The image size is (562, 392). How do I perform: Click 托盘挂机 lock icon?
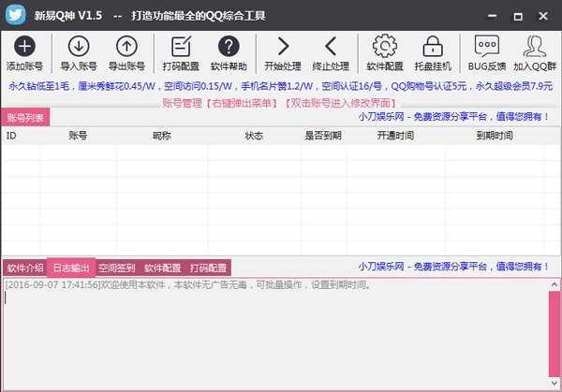point(433,46)
